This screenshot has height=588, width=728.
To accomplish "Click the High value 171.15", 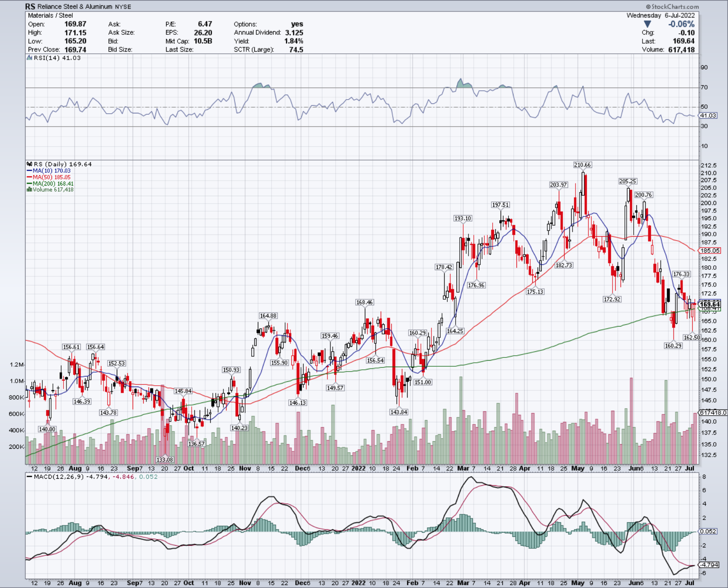I will pyautogui.click(x=75, y=33).
